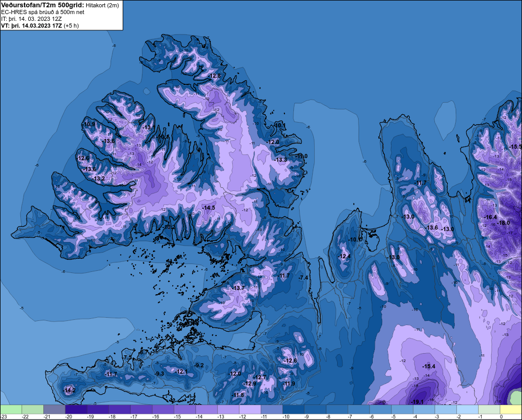Click the -13.2 temperature label
The width and height of the screenshot is (522, 420).
(99, 179)
